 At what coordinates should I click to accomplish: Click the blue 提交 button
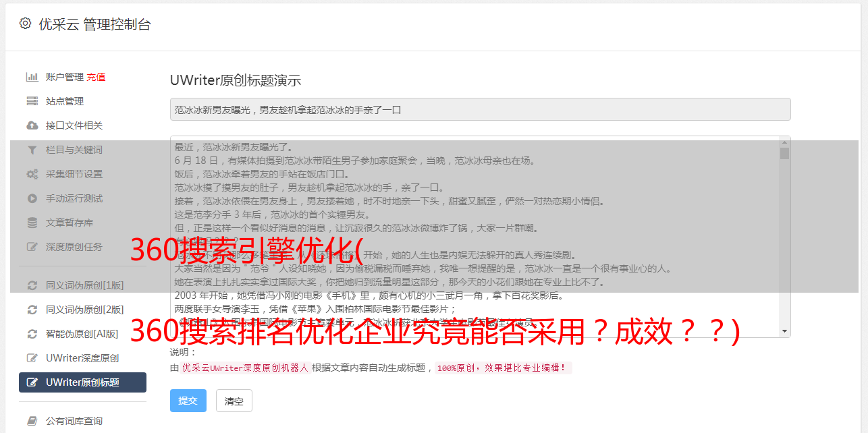pos(188,401)
